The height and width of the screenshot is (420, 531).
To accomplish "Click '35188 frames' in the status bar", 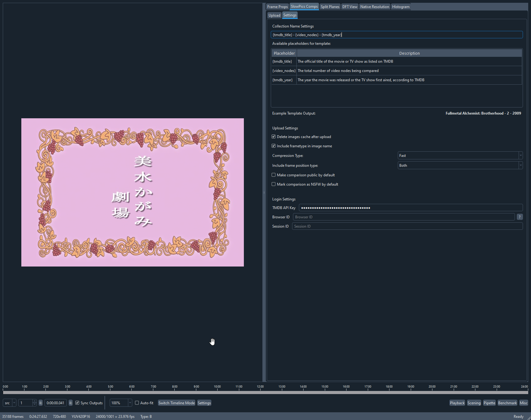I will click(x=13, y=416).
